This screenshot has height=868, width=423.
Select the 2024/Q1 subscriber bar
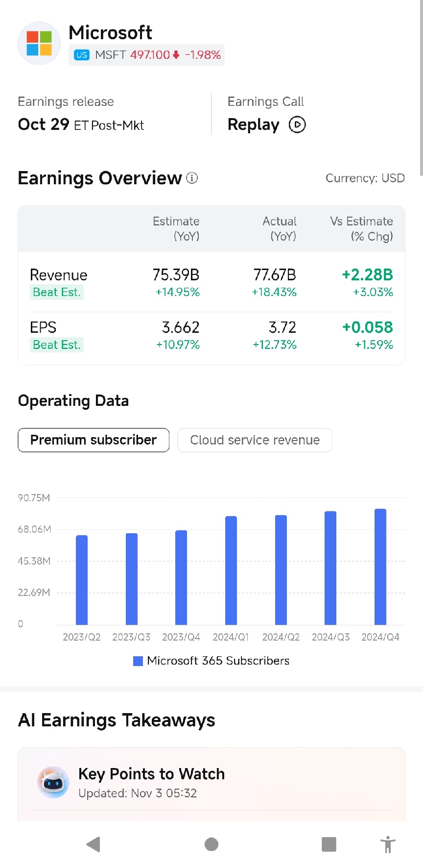(231, 570)
